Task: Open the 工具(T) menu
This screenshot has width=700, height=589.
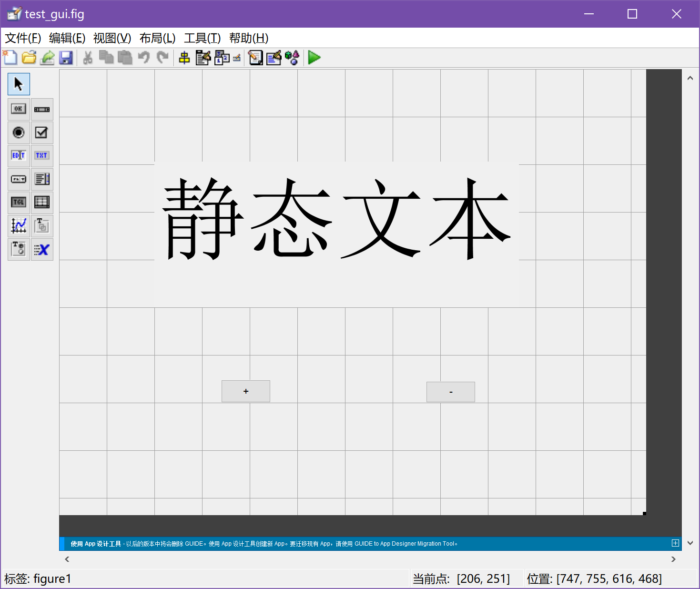Action: pyautogui.click(x=202, y=38)
